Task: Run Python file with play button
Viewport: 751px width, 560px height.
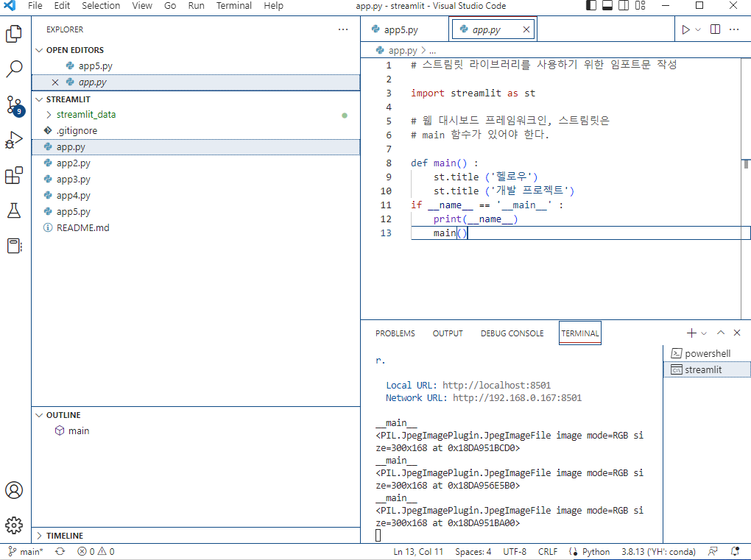Action: click(686, 29)
